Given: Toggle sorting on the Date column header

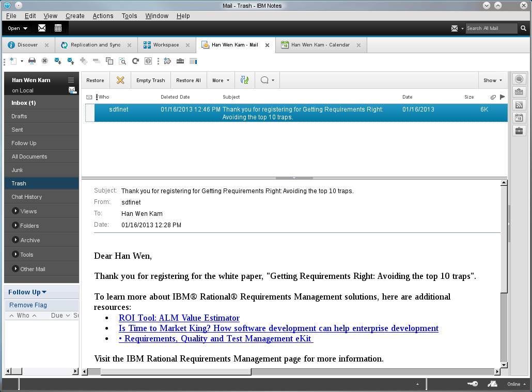Looking at the screenshot, I should pyautogui.click(x=407, y=97).
